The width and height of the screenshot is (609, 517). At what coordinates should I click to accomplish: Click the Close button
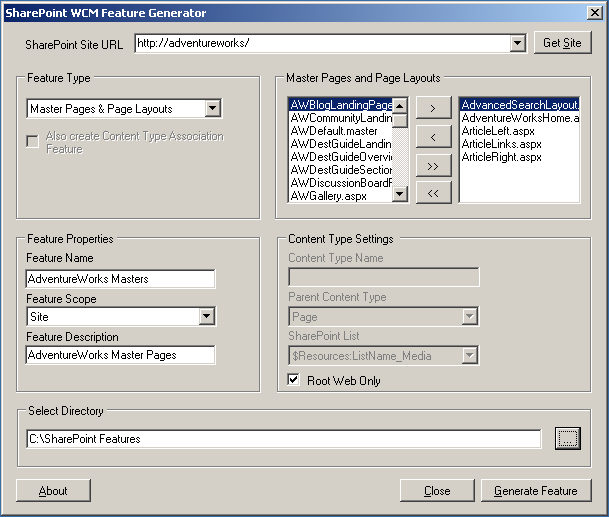437,491
